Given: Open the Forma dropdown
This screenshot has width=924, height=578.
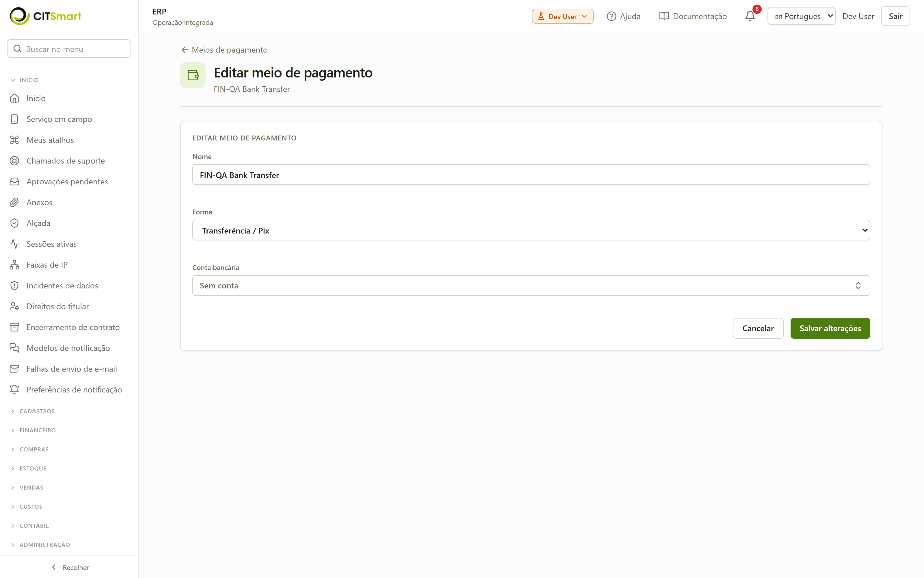Looking at the screenshot, I should pos(531,230).
